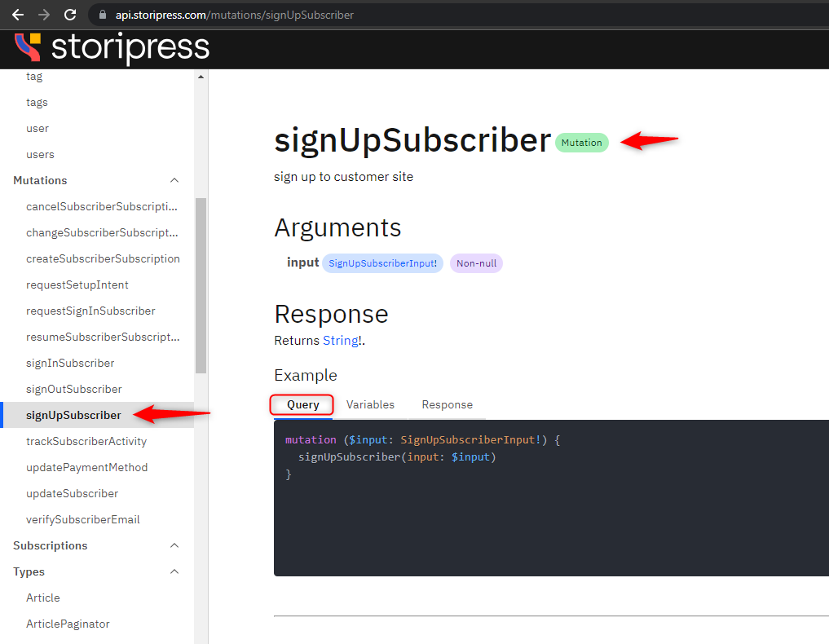Click the Example heading
The width and height of the screenshot is (829, 644).
click(306, 376)
